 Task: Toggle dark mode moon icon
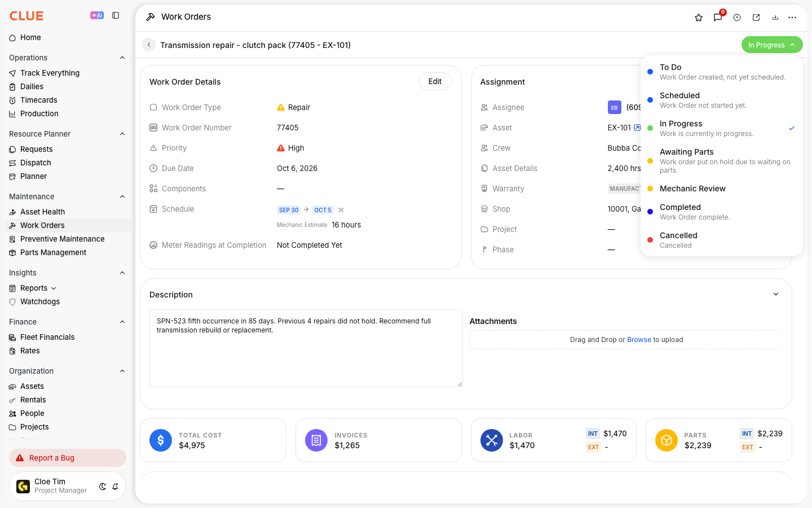point(103,487)
